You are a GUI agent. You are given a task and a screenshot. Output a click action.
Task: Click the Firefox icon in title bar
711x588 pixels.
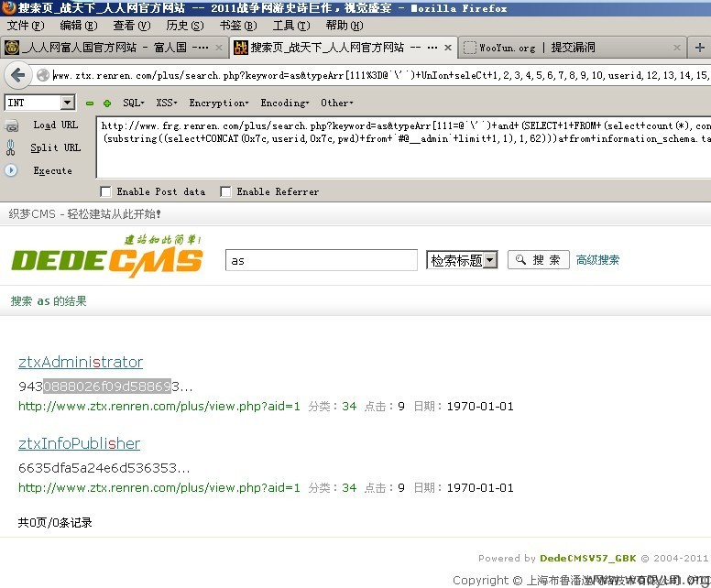(x=8, y=7)
